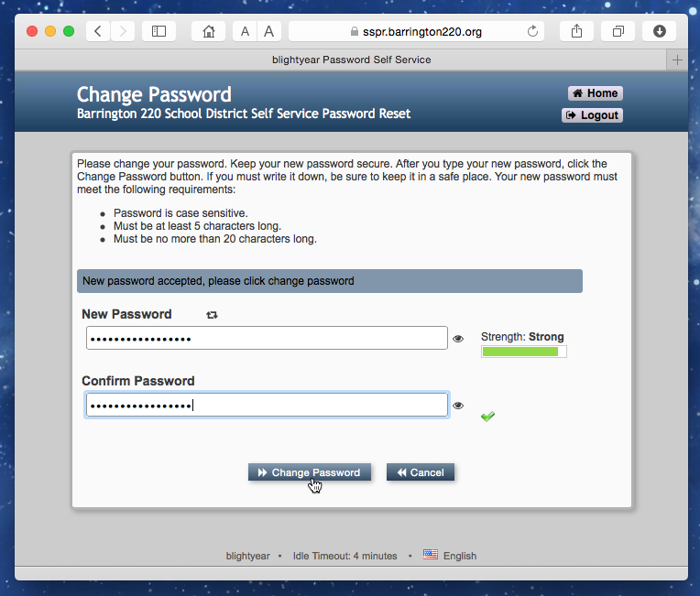Click the Cancel button
This screenshot has width=700, height=596.
(x=421, y=472)
